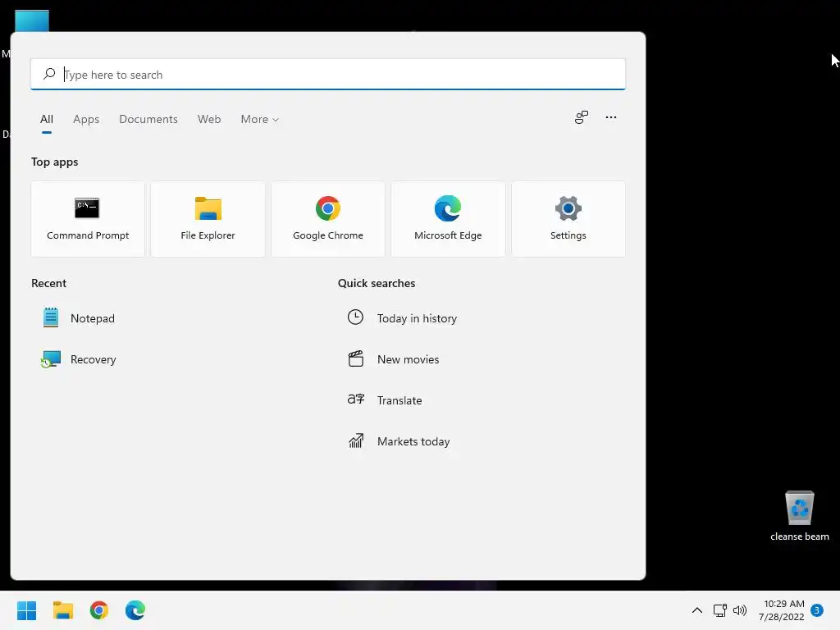Viewport: 840px width, 630px height.
Task: Click the Type here to search field
Action: (328, 75)
